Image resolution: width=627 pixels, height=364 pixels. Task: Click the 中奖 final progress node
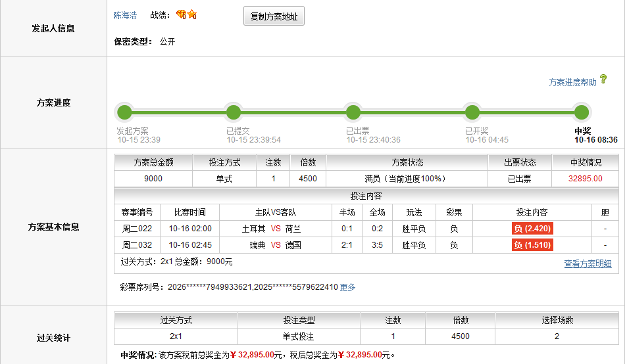pos(581,112)
